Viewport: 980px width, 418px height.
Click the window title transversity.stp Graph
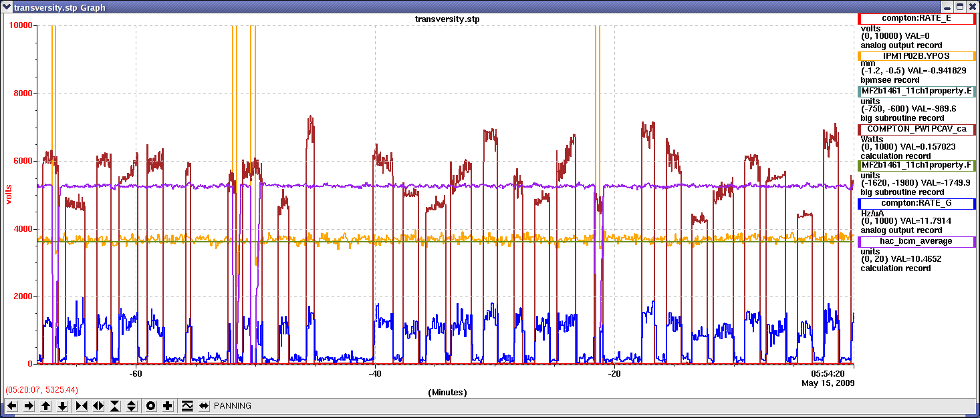click(x=59, y=7)
